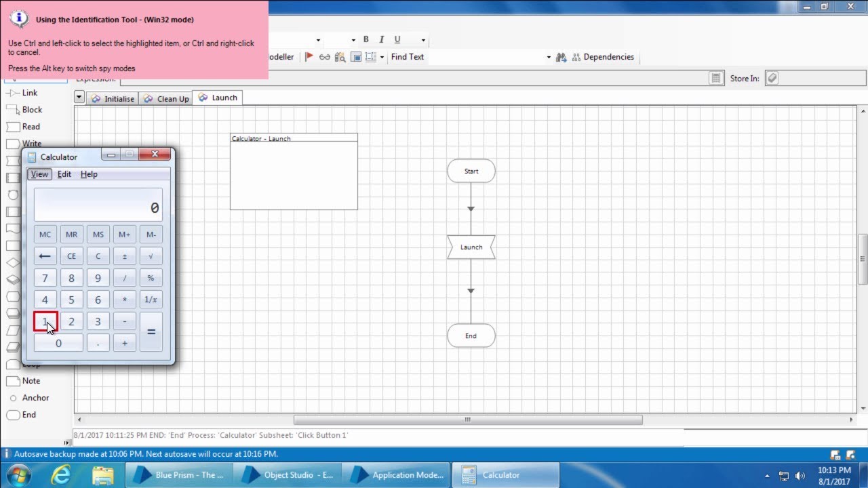The height and width of the screenshot is (488, 868).
Task: Select the 'Calculator - Launch' information block
Action: [294, 171]
